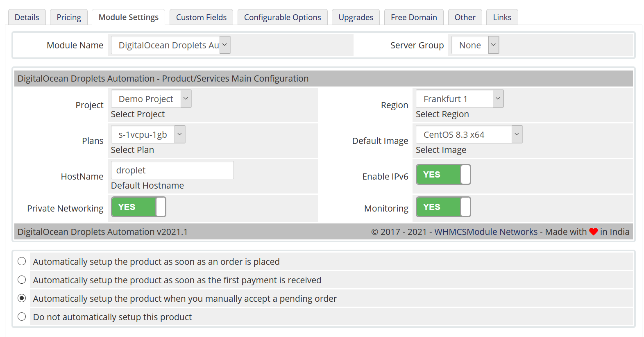This screenshot has height=337, width=644.
Task: Open the Other tab
Action: tap(465, 17)
